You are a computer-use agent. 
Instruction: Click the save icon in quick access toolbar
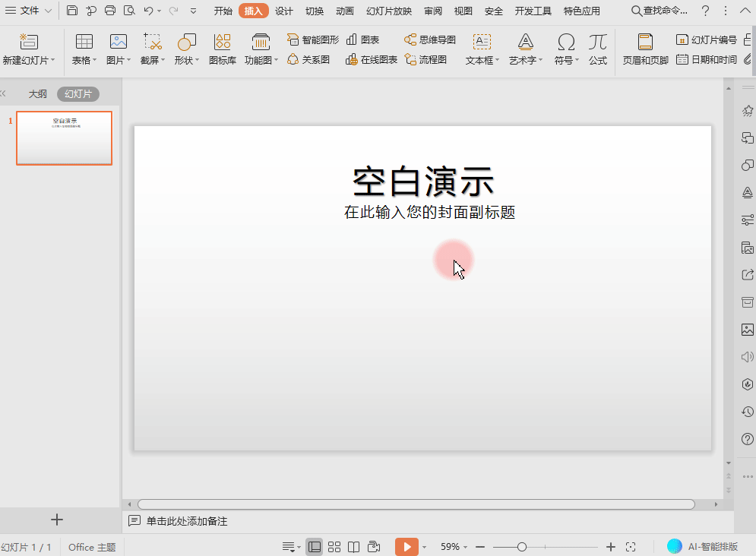click(x=72, y=11)
